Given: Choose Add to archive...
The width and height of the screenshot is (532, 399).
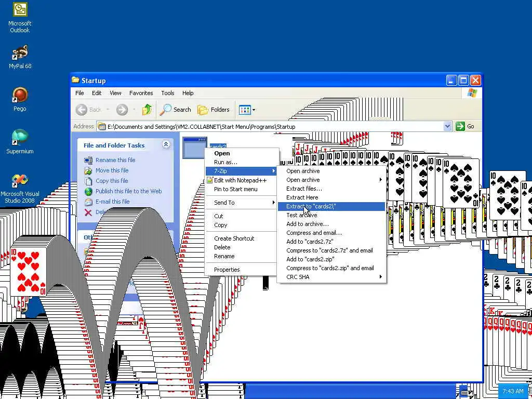Looking at the screenshot, I should 331,224.
